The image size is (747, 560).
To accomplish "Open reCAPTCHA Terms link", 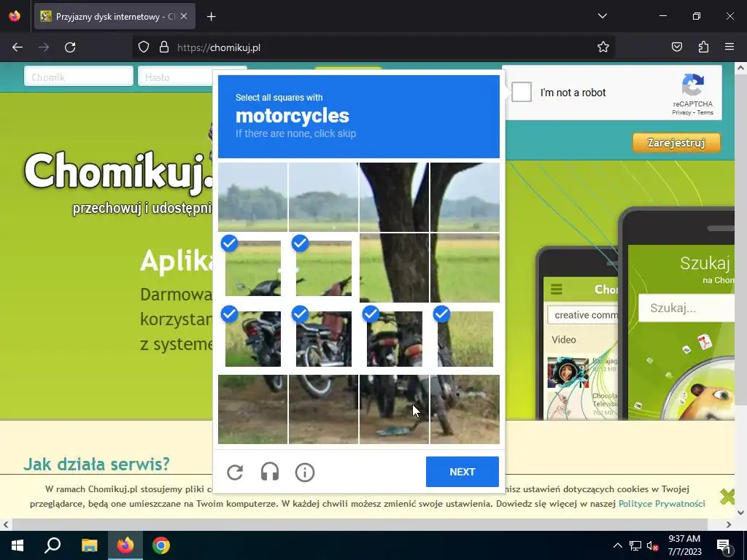I will click(x=705, y=112).
